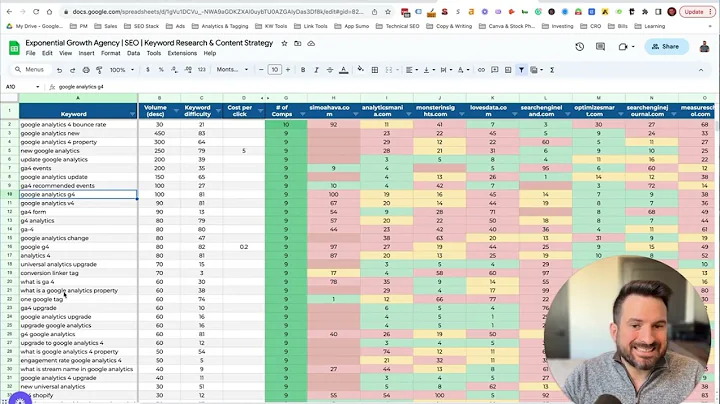Image resolution: width=720 pixels, height=404 pixels.
Task: Open Volume column filter dropdown
Action: (x=175, y=111)
